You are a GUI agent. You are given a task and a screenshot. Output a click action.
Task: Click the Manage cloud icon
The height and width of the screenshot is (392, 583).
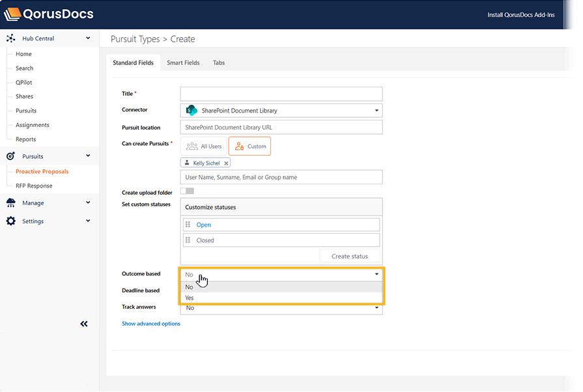coord(10,203)
